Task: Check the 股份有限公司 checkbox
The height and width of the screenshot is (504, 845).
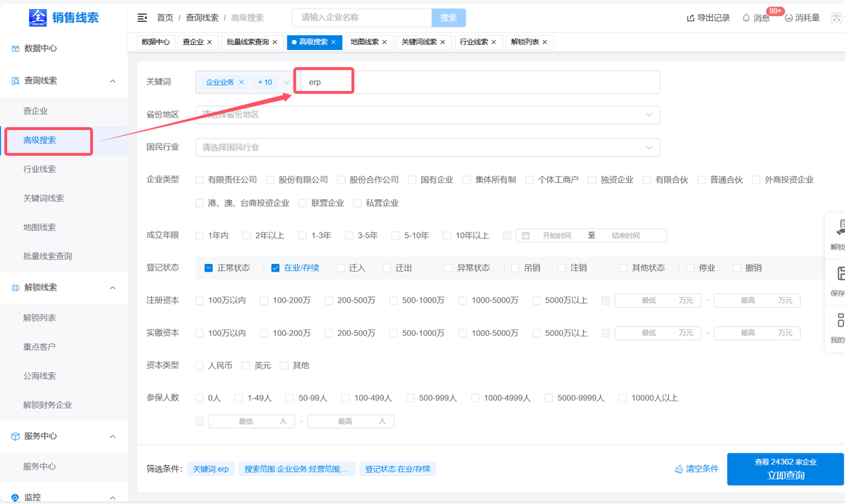Action: point(270,180)
